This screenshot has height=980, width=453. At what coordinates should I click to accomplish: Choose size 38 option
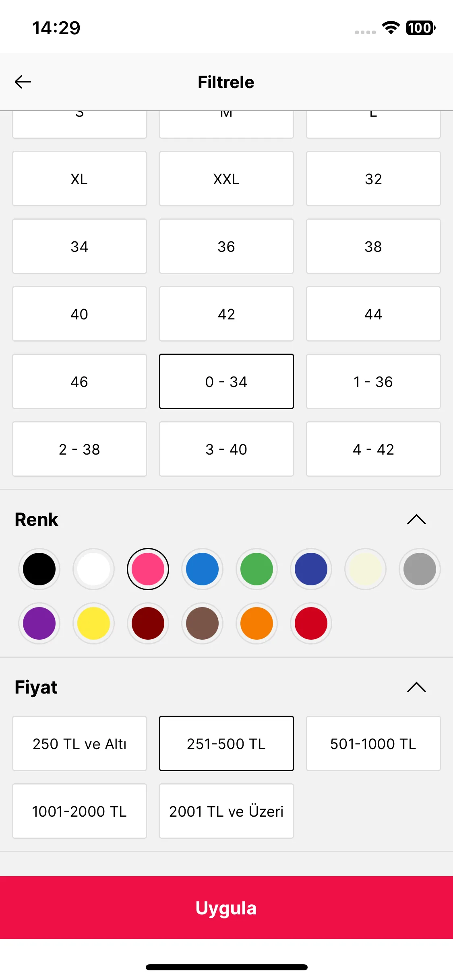tap(373, 246)
